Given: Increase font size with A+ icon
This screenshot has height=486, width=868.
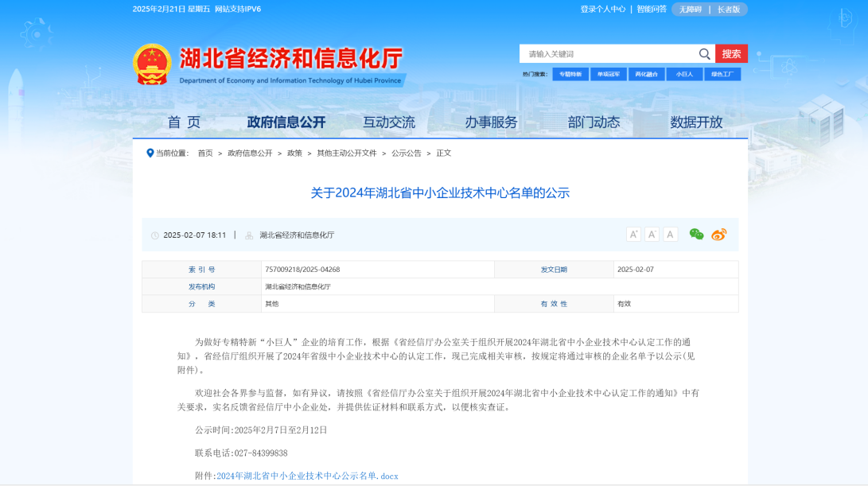Looking at the screenshot, I should click(633, 235).
